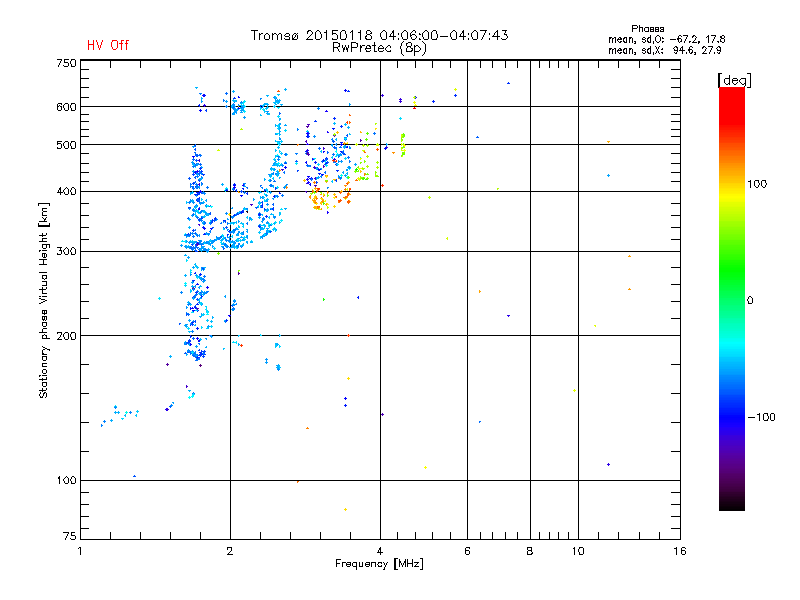Image resolution: width=800 pixels, height=600 pixels.
Task: Select the mean, sd,X: 94.6, 27.9 line
Action: click(664, 50)
